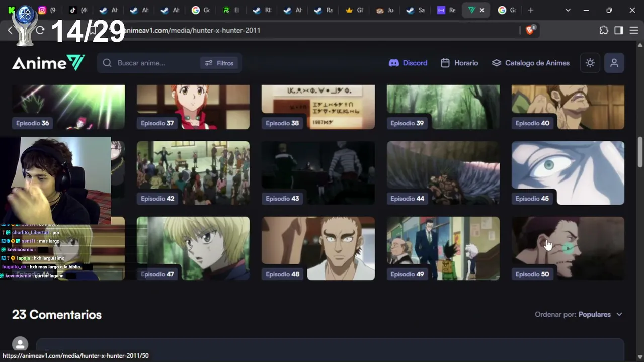
Task: Open the Filtros filter button
Action: [219, 63]
